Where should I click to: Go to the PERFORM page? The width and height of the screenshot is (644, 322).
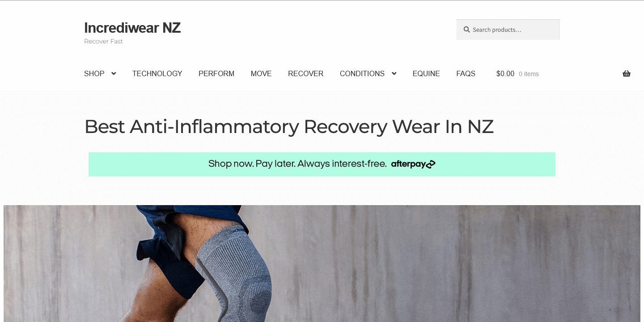point(216,73)
